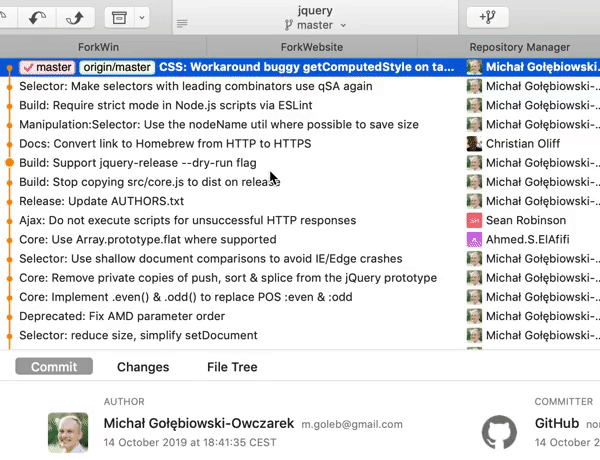Click author name Christian Oliff

point(523,144)
